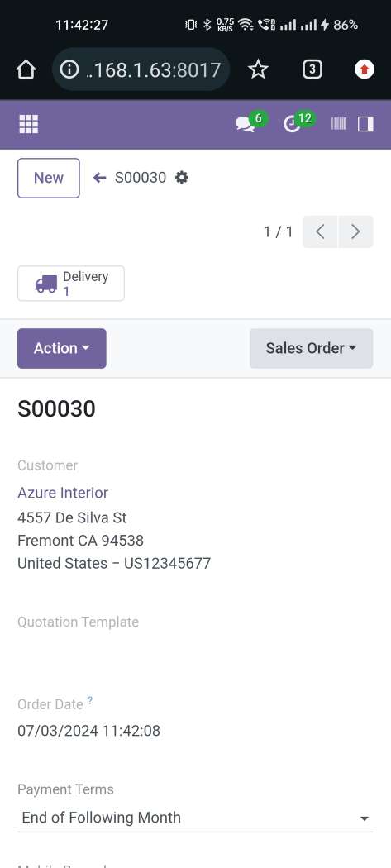Screen dimensions: 391x868
Task: Go back using the arrow before S00030
Action: 100,178
